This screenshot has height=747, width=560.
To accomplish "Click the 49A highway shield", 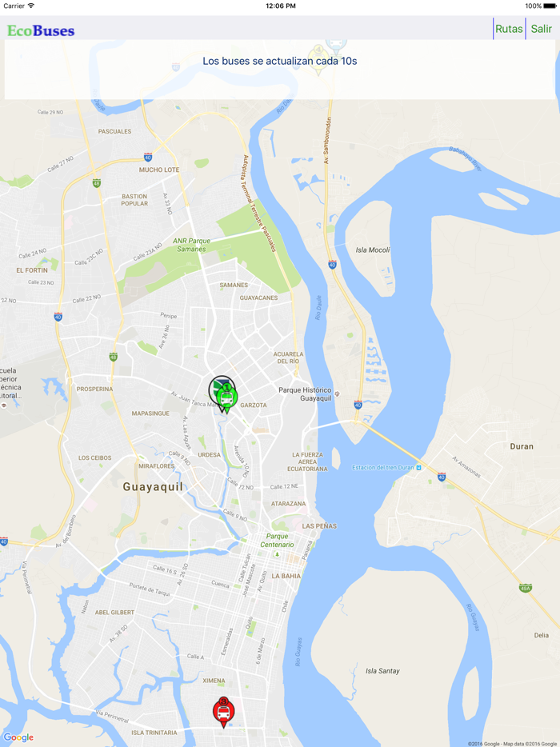I will click(526, 588).
